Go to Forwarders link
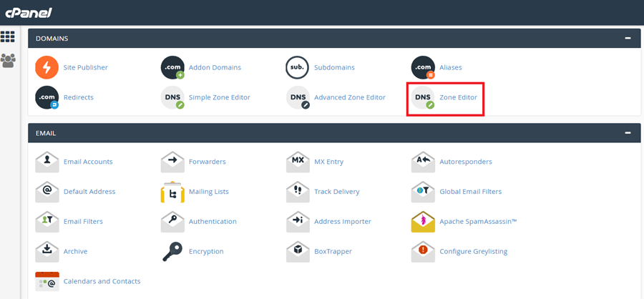This screenshot has width=644, height=299. (207, 162)
